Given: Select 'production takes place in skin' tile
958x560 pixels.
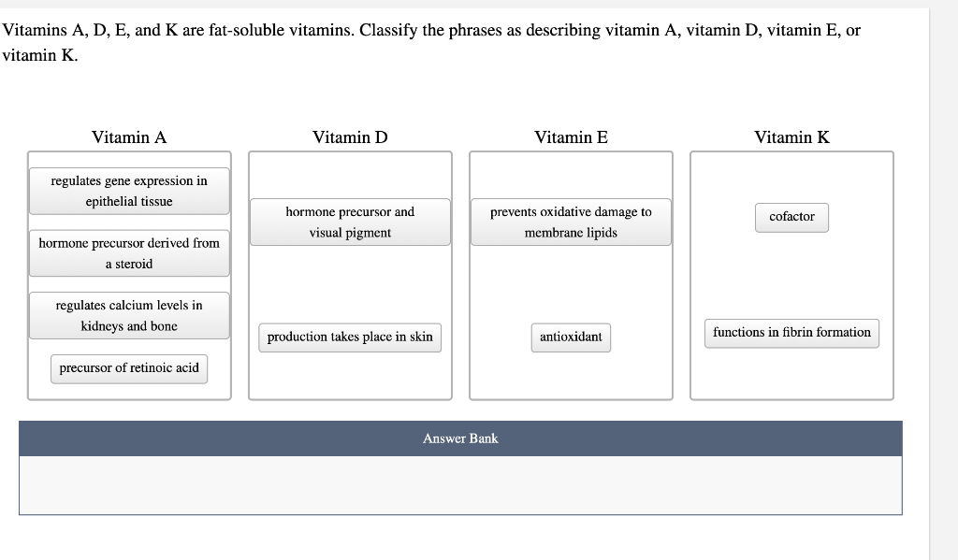Looking at the screenshot, I should click(x=350, y=337).
